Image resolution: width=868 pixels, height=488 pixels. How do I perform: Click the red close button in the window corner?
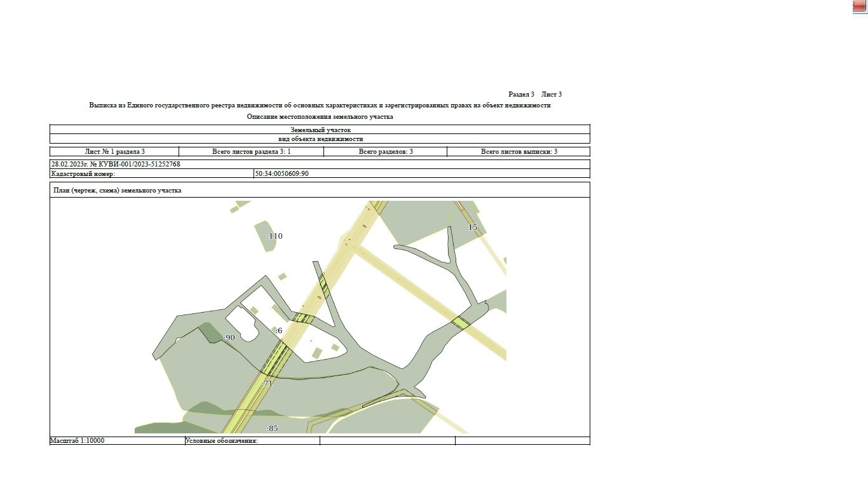click(860, 5)
